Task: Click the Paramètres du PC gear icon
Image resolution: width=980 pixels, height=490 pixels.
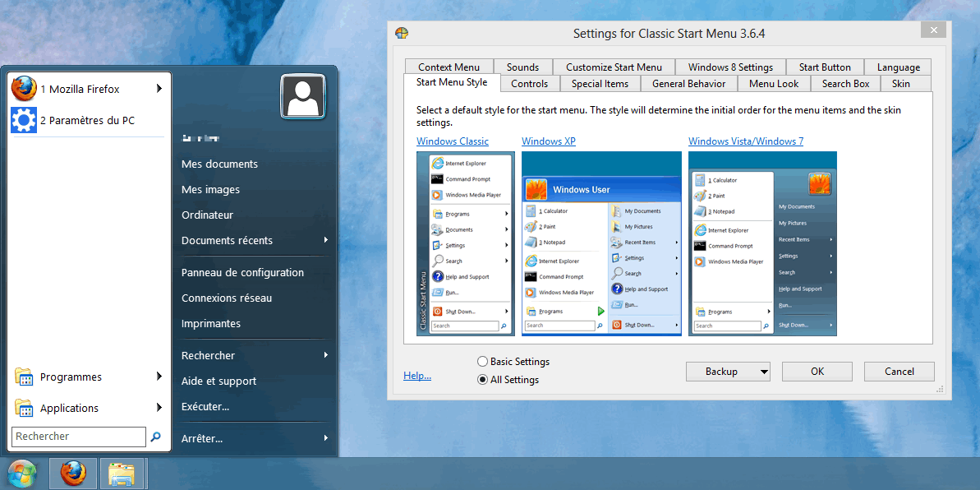Action: [x=24, y=120]
